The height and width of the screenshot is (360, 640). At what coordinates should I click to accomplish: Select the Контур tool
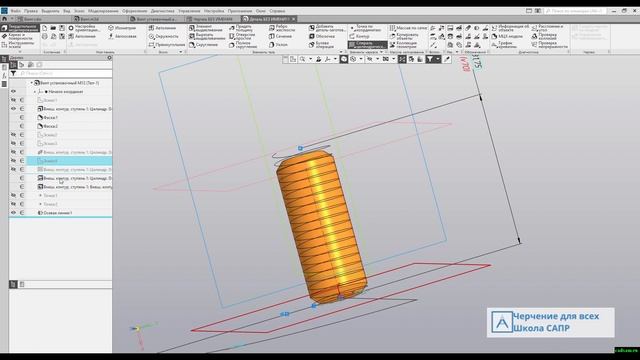pyautogui.click(x=359, y=36)
